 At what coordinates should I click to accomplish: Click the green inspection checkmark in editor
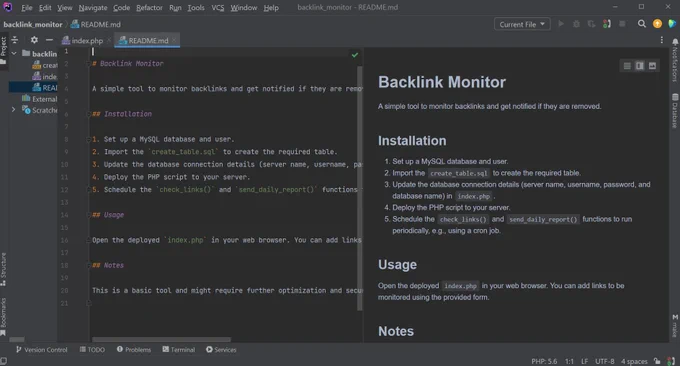pyautogui.click(x=355, y=55)
